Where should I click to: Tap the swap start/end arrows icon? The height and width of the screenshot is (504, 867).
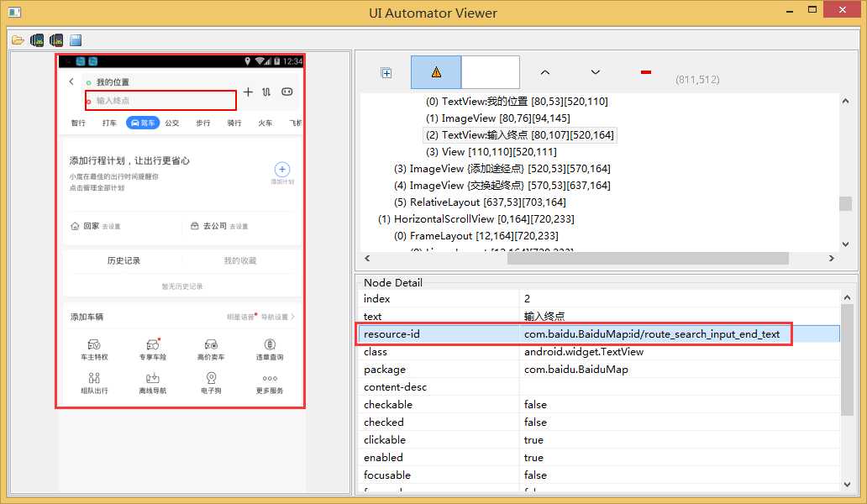coord(266,92)
